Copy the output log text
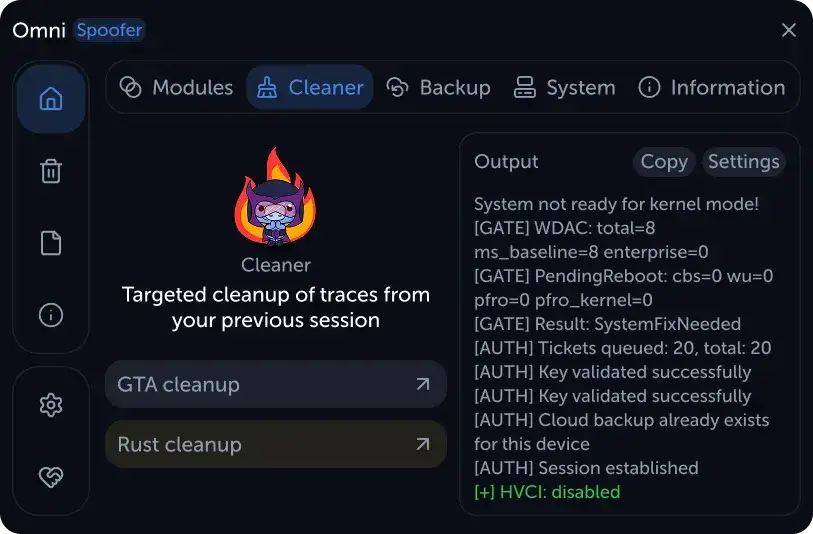The image size is (813, 534). pos(664,162)
